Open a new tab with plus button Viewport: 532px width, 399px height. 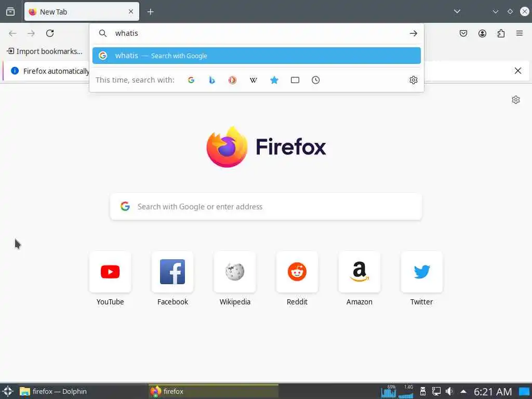(150, 12)
